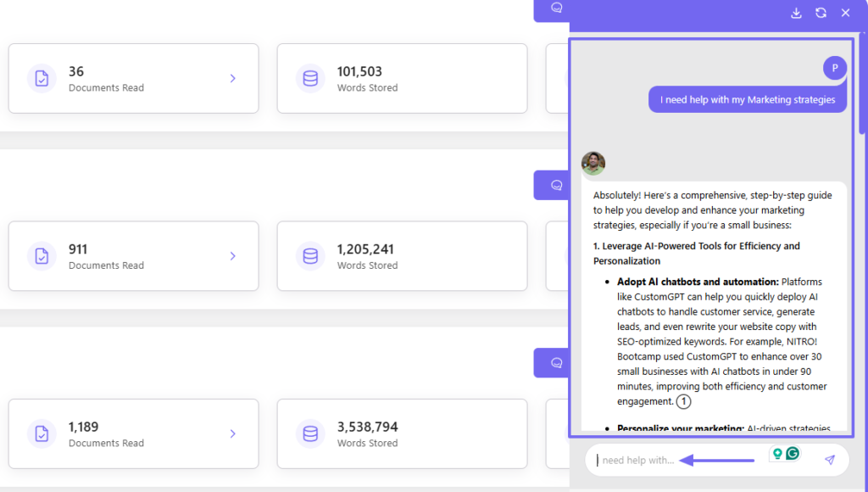Click the '911' documents count text
The image size is (868, 492).
78,249
